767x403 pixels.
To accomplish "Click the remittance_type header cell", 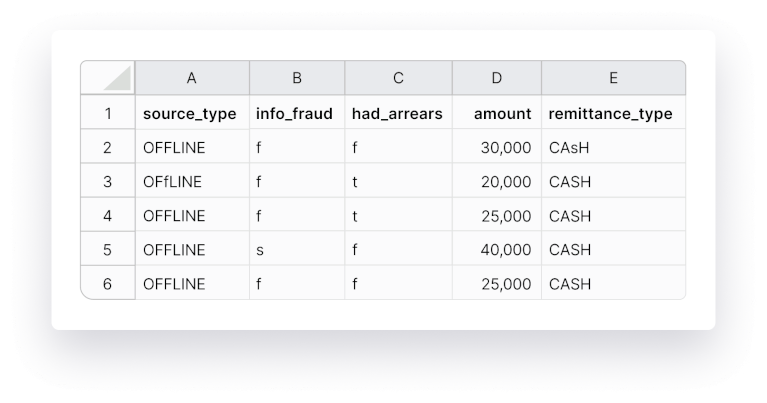I will 613,112.
